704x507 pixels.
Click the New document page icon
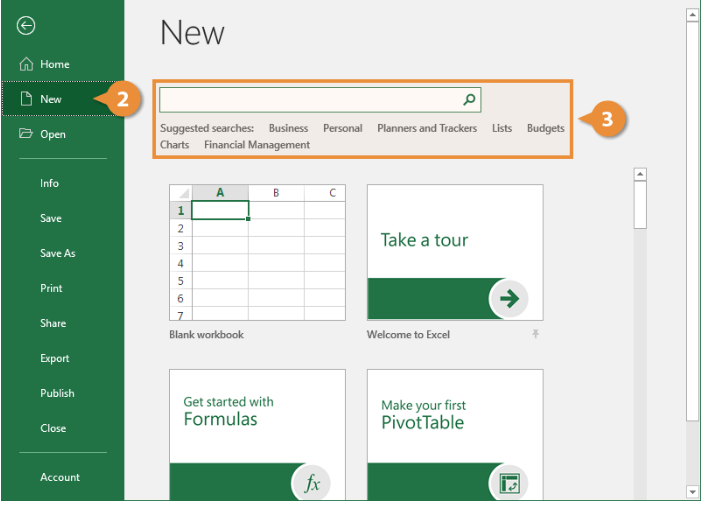coord(26,99)
